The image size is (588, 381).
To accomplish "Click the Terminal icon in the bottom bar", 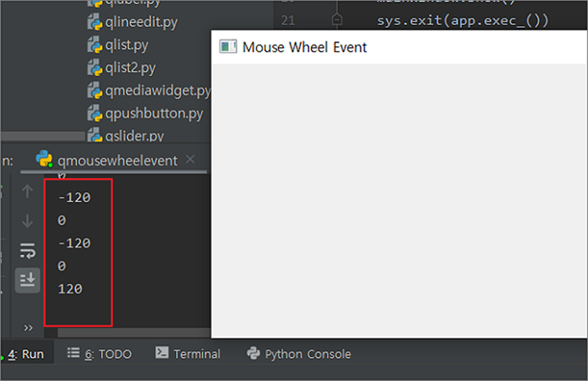I will coord(161,353).
